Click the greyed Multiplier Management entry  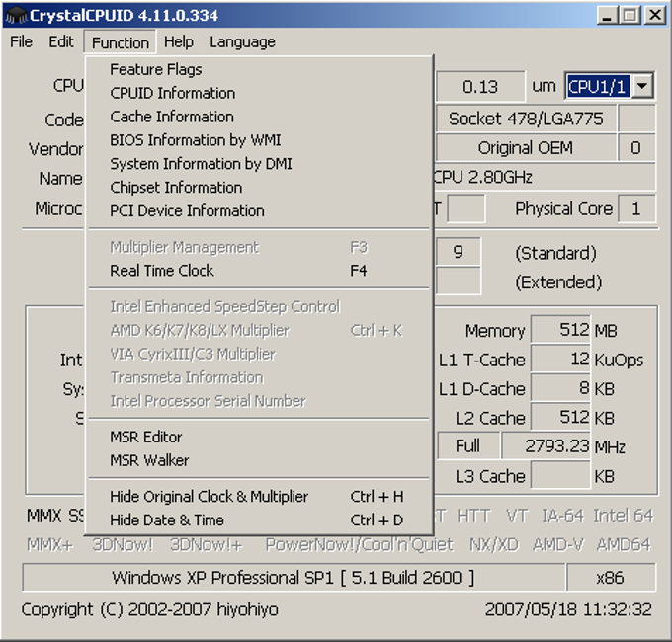click(x=259, y=247)
